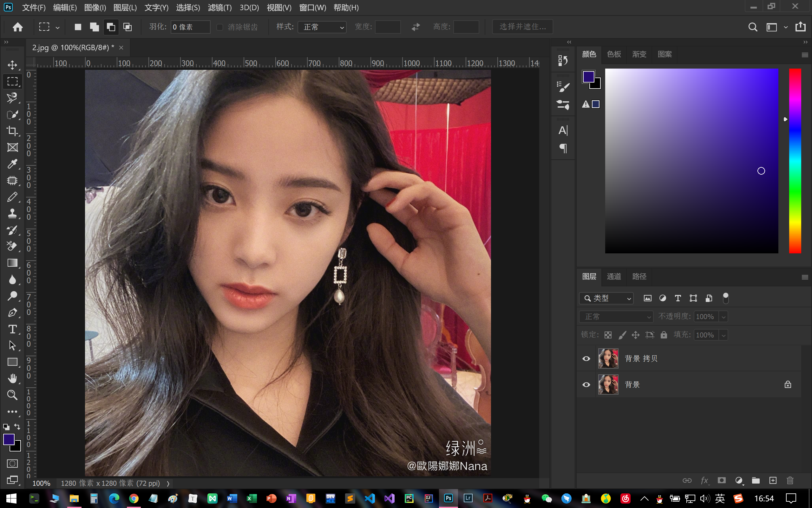The height and width of the screenshot is (508, 812).
Task: Select the Clone Stamp tool
Action: click(12, 213)
